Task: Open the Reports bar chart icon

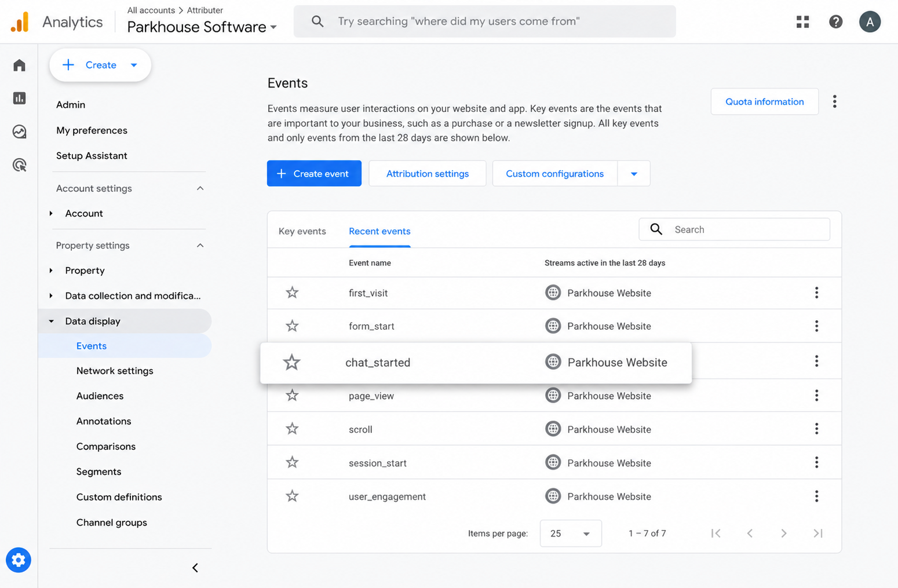Action: point(19,98)
